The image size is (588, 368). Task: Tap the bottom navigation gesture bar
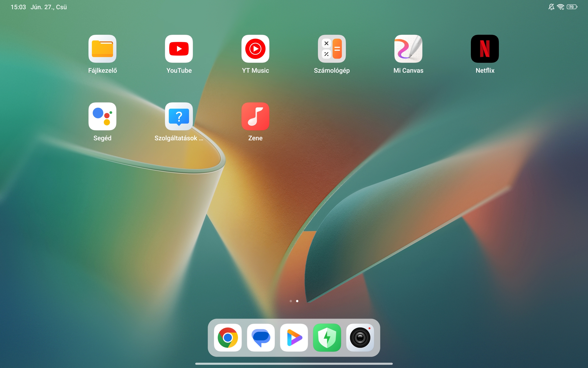294,364
